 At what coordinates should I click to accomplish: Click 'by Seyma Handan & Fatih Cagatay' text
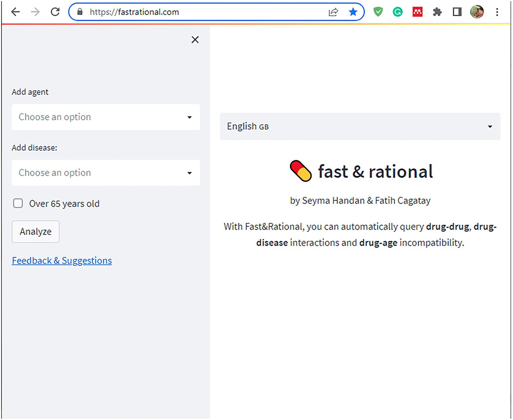pos(360,201)
